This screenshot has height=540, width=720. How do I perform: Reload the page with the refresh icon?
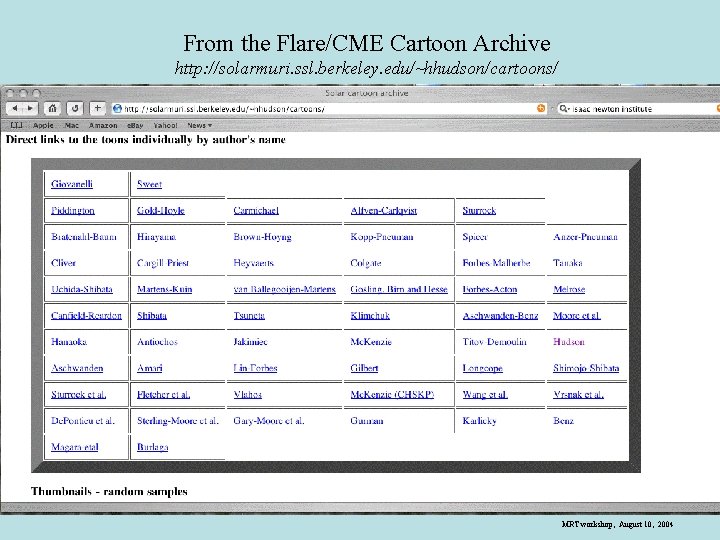click(x=75, y=108)
